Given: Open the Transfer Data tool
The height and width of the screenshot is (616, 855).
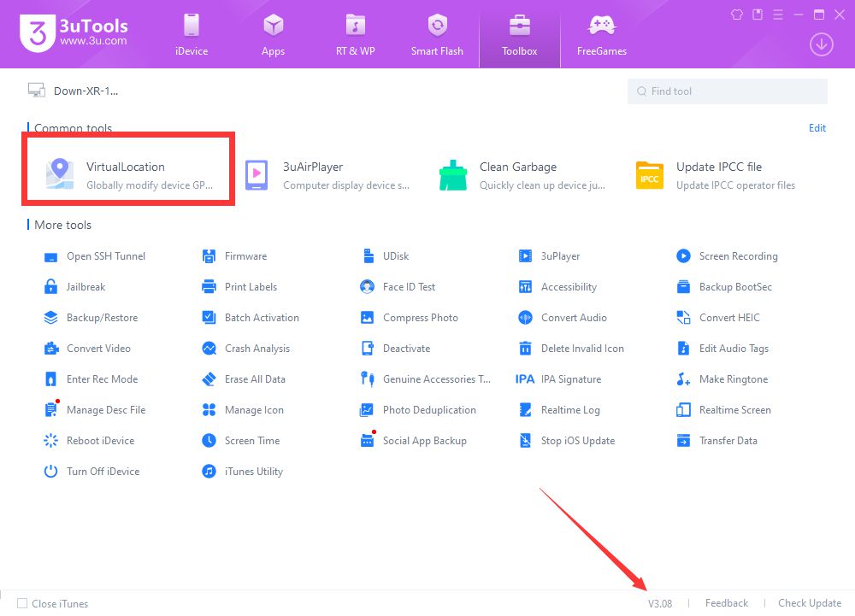Looking at the screenshot, I should (717, 441).
